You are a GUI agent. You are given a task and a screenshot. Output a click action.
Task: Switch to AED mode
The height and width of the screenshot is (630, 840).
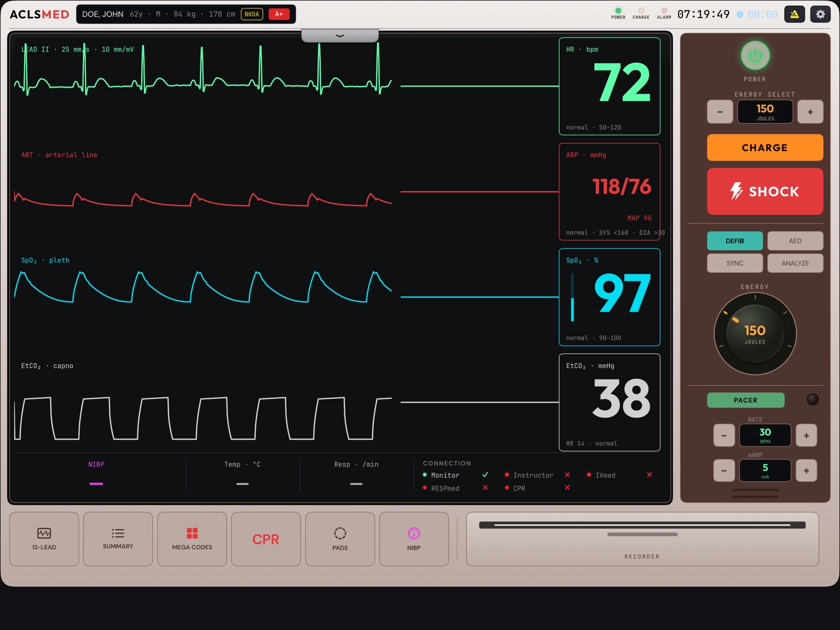click(795, 241)
